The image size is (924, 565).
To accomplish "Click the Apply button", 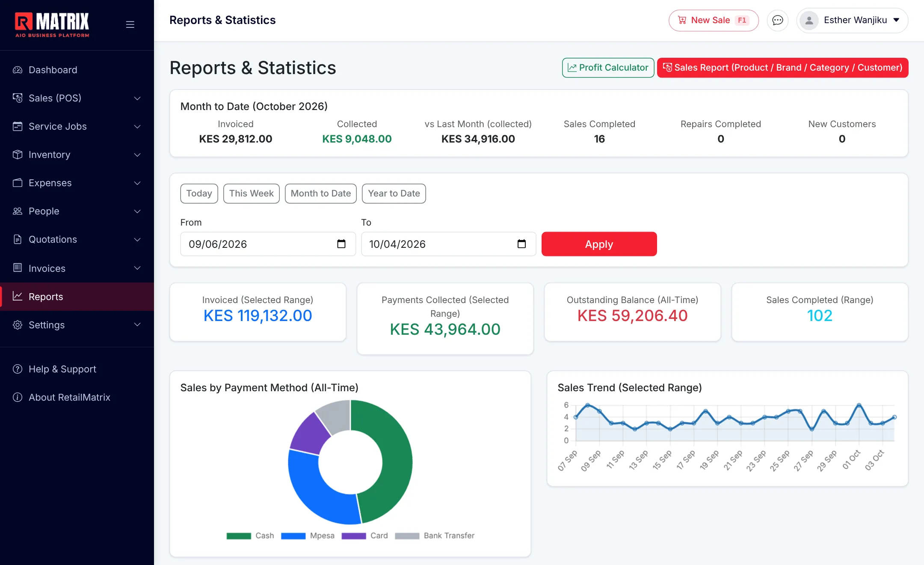I will click(599, 244).
